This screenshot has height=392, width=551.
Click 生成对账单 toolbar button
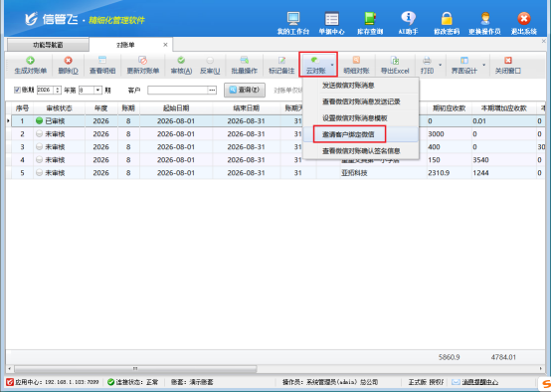(30, 66)
